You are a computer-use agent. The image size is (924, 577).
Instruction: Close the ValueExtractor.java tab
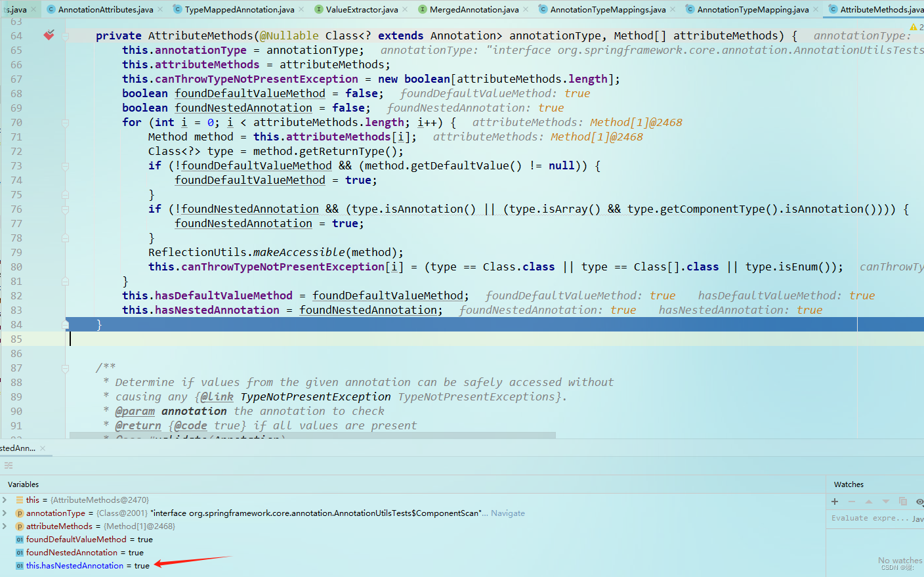(405, 9)
